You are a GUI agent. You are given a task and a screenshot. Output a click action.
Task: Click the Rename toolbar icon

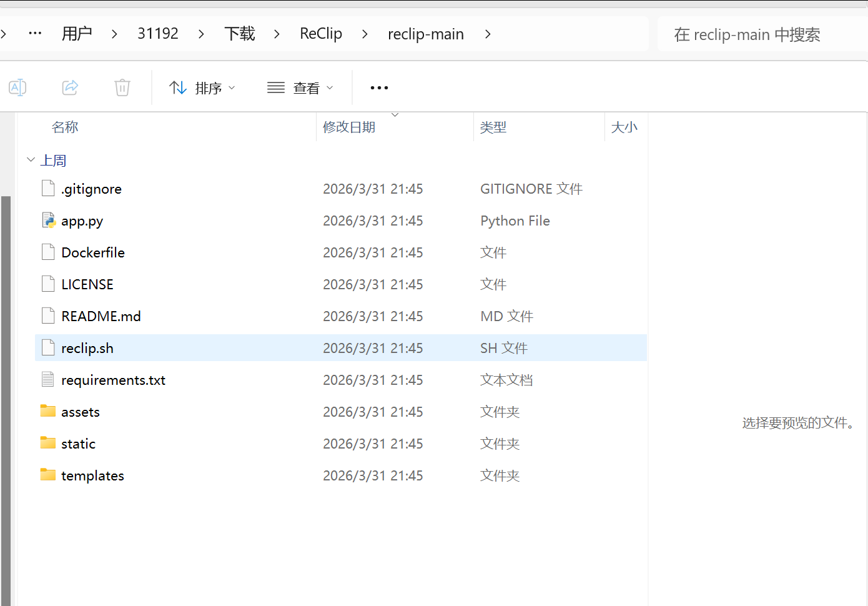tap(17, 87)
